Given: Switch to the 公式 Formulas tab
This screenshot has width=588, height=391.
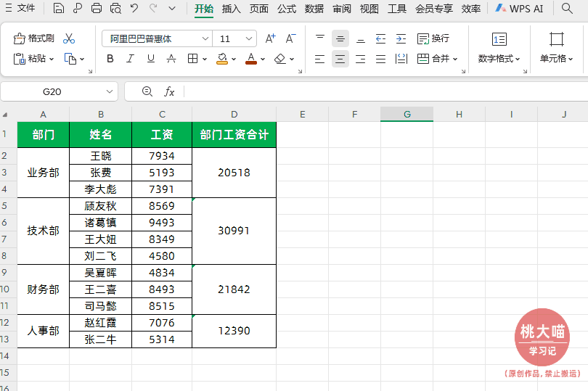Looking at the screenshot, I should 287,9.
